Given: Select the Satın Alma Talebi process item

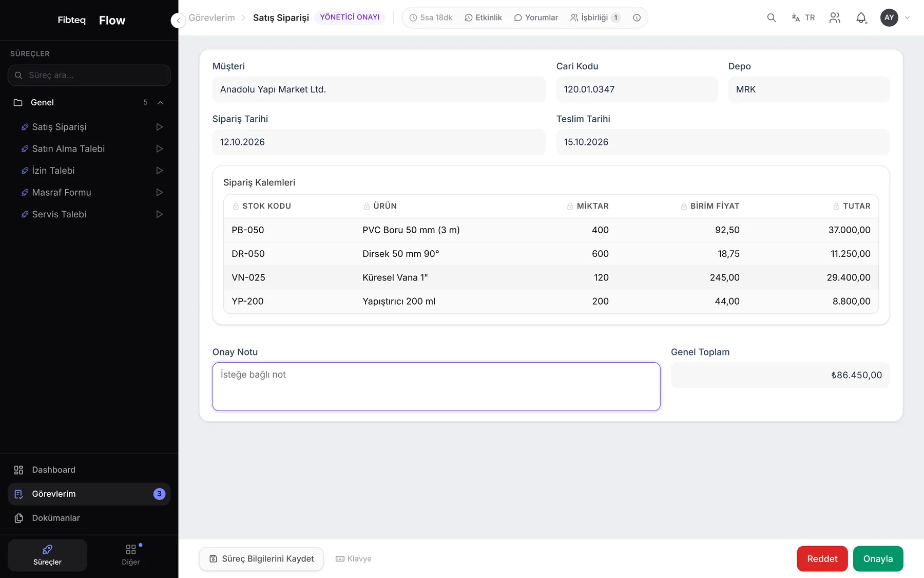Looking at the screenshot, I should point(68,148).
